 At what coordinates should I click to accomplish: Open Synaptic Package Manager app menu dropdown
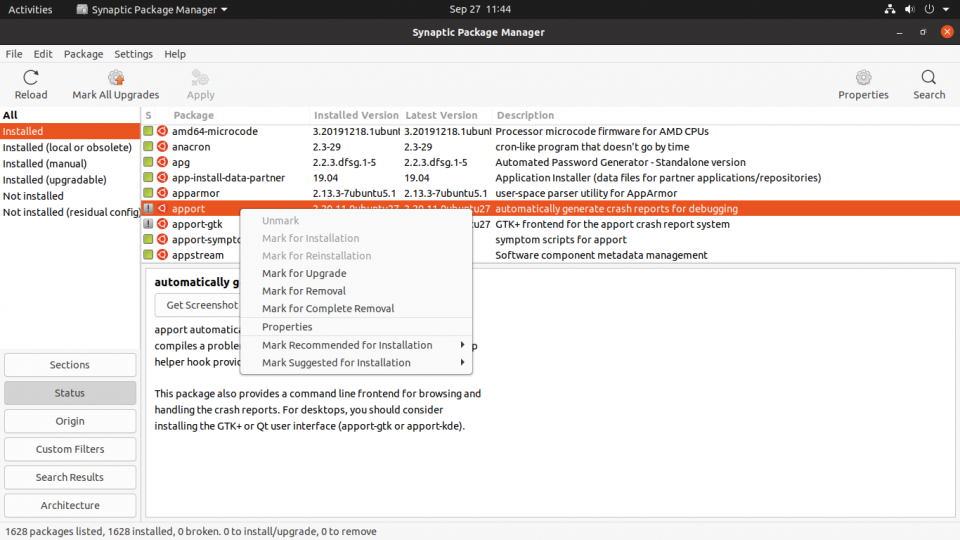tap(151, 9)
